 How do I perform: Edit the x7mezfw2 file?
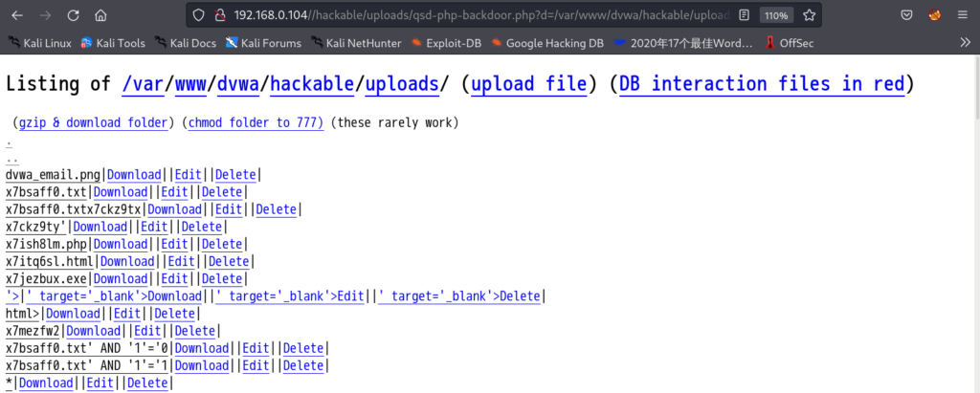coord(147,331)
